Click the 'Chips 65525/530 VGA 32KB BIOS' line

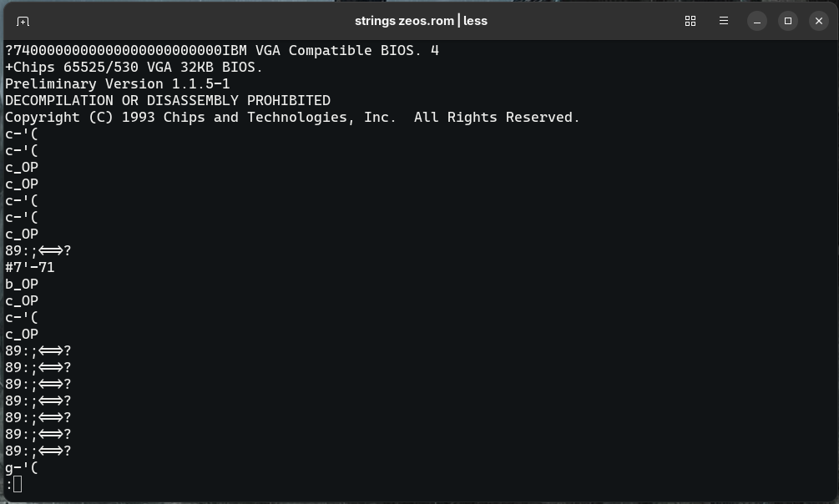(134, 68)
